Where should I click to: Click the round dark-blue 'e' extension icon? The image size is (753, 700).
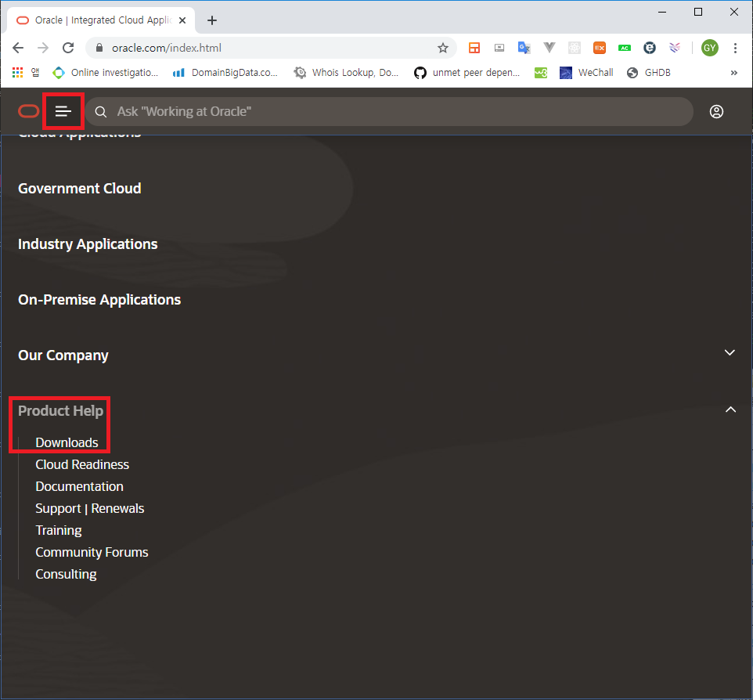(649, 48)
